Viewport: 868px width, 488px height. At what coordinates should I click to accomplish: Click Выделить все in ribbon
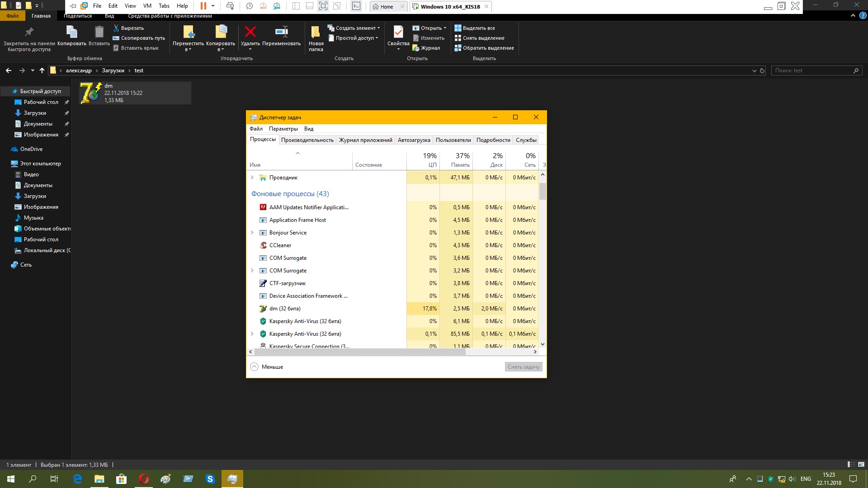point(478,28)
